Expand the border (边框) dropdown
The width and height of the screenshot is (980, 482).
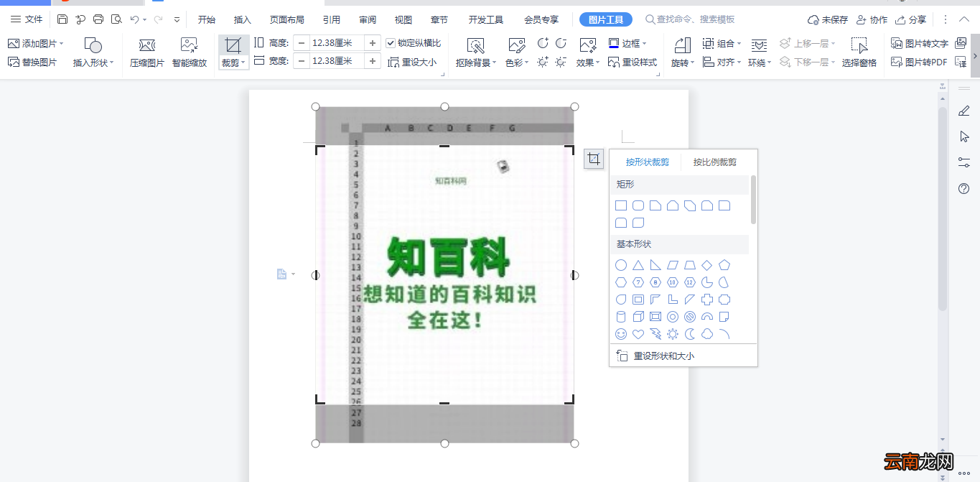click(x=645, y=44)
